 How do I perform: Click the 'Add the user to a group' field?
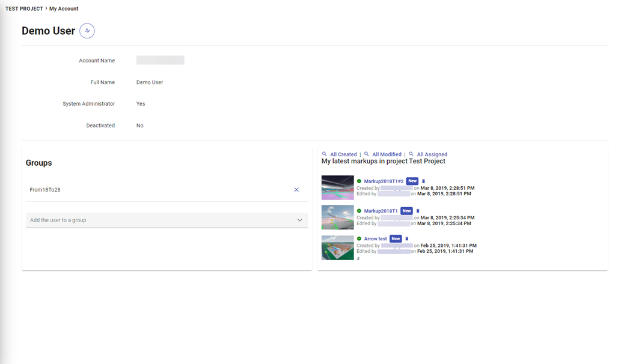(156, 220)
